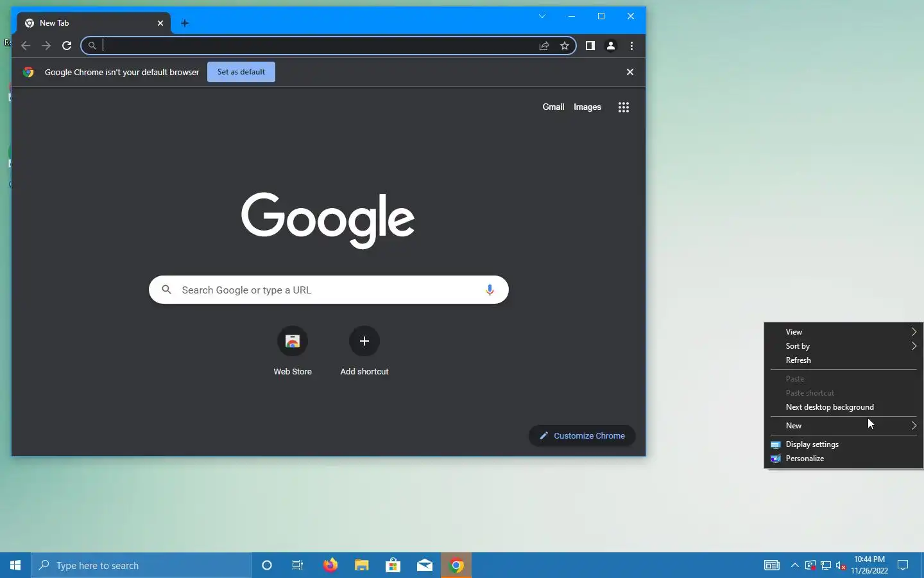This screenshot has height=578, width=924.
Task: Click the Windows Start button
Action: [15, 565]
